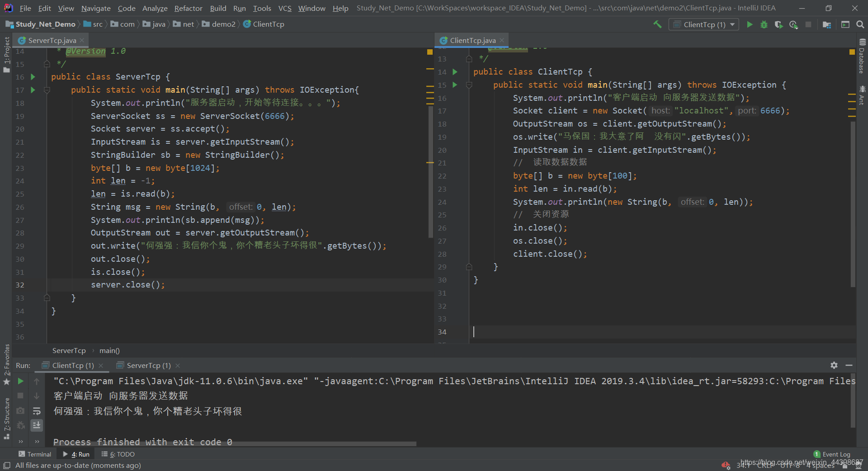The image size is (868, 471).
Task: Switch to the ClientTcp.java editor tab
Action: tap(472, 40)
